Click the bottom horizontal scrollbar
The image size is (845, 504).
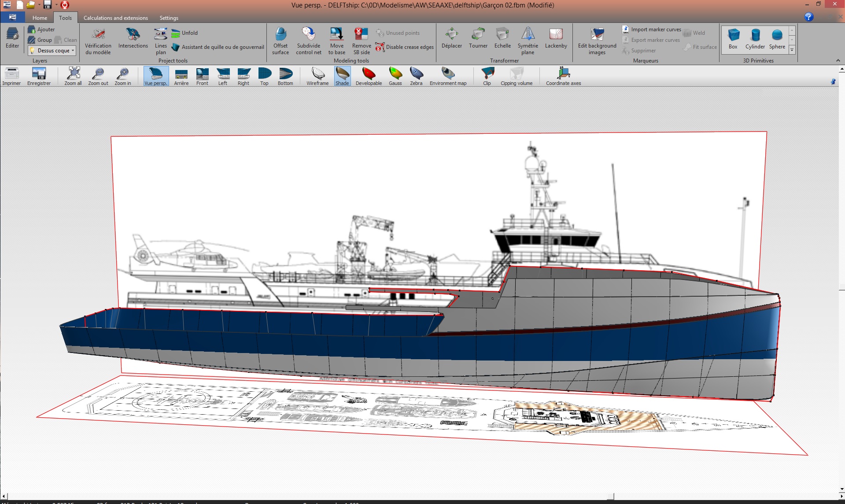(x=423, y=497)
